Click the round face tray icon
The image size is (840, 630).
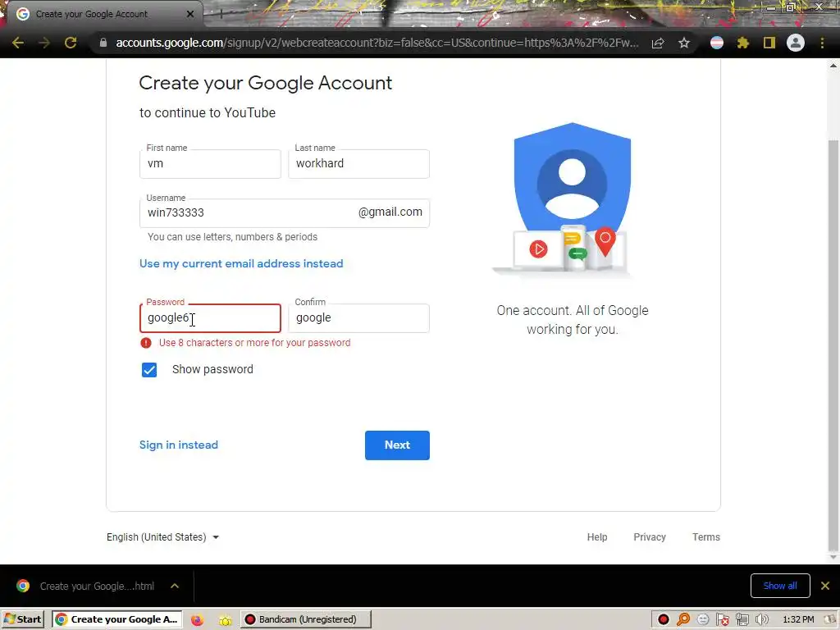703,620
